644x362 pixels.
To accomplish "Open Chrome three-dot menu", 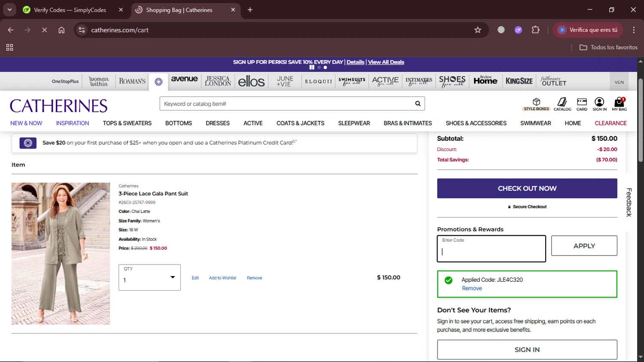I will tap(634, 30).
